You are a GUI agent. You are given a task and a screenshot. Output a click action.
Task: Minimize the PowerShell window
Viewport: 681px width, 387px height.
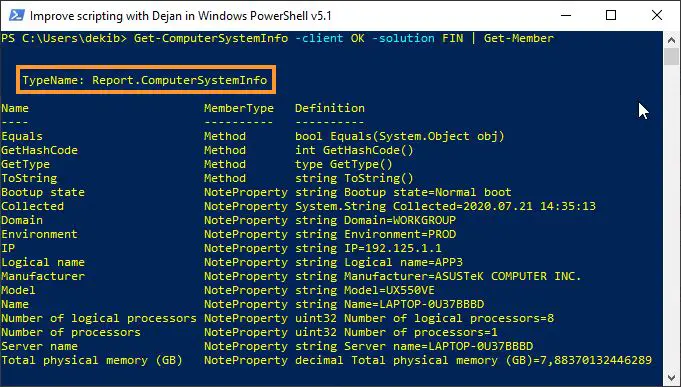[566, 16]
